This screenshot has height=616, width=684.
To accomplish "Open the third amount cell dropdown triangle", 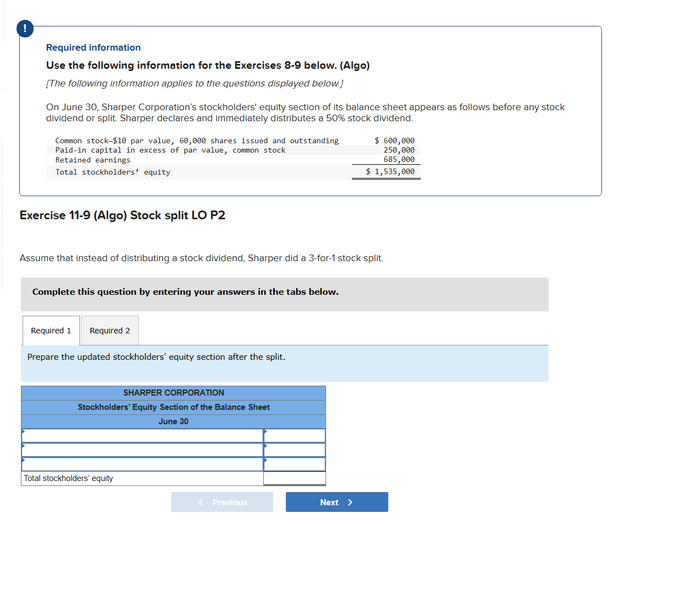I will (266, 461).
